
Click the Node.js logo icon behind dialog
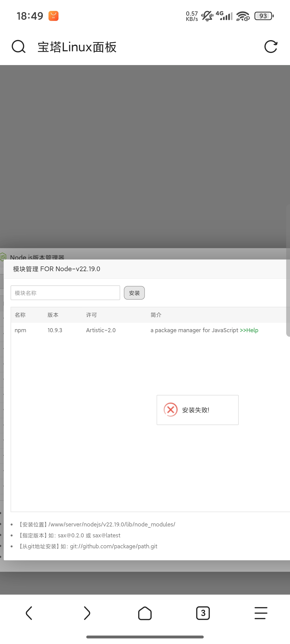pyautogui.click(x=3, y=257)
